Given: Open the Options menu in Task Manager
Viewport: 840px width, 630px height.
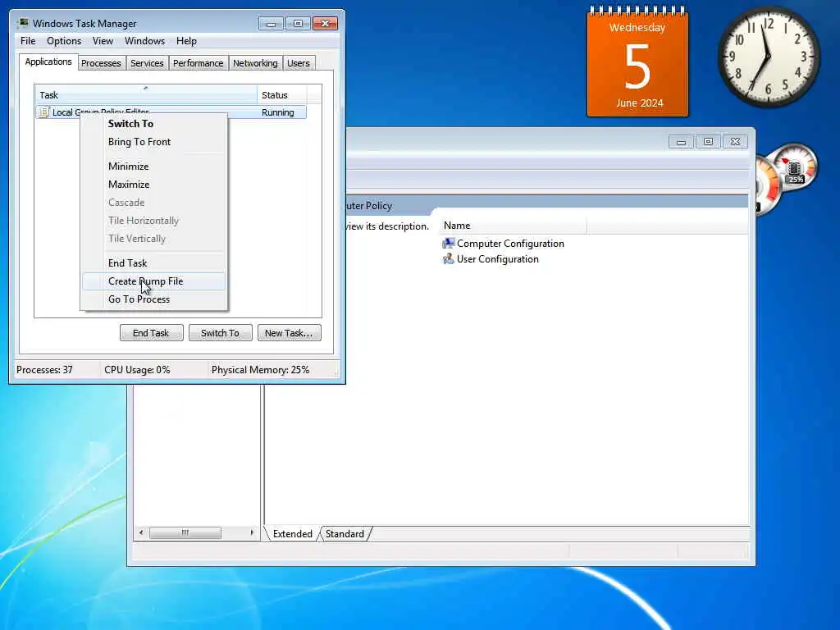Looking at the screenshot, I should point(64,41).
